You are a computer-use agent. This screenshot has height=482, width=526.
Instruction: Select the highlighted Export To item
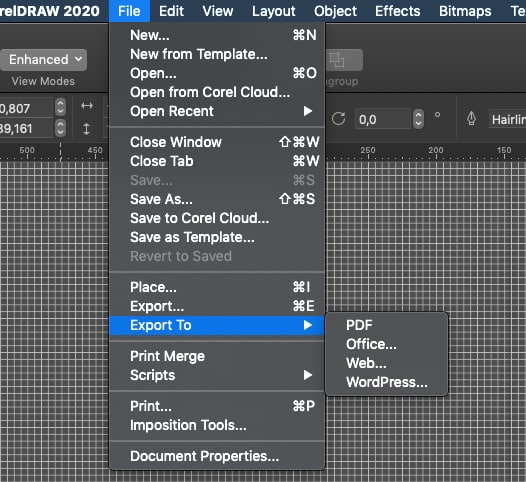[x=217, y=325]
